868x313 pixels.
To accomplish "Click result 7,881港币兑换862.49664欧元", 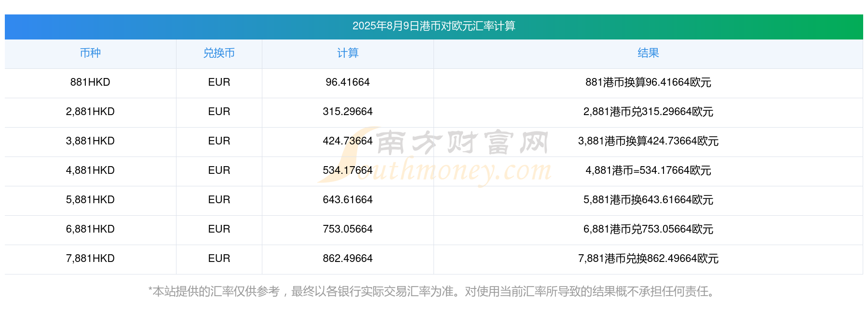I will [x=648, y=259].
